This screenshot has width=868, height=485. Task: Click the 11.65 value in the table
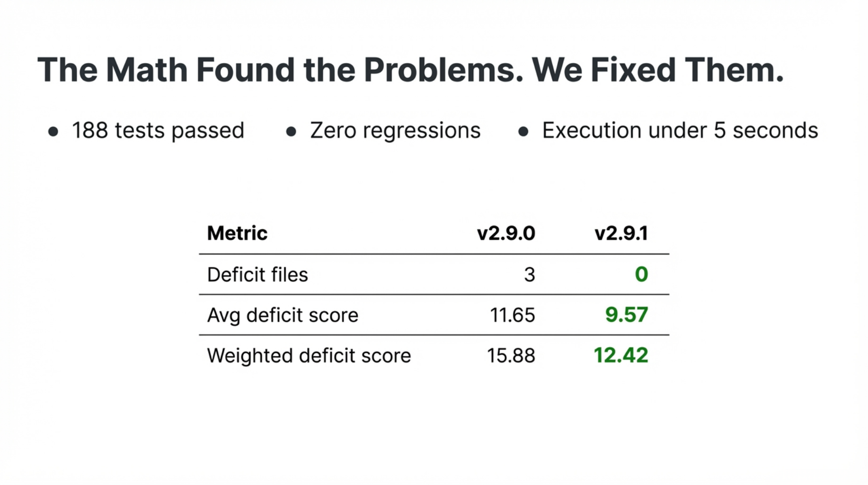point(512,315)
